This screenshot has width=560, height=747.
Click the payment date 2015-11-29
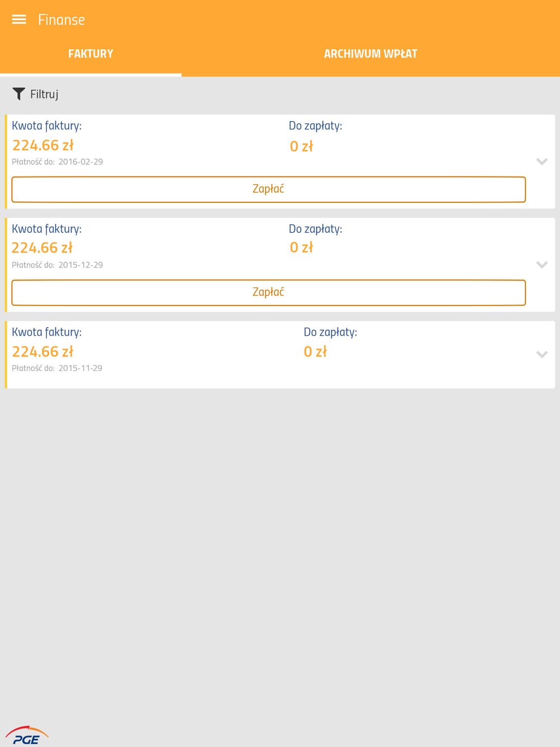(x=80, y=368)
